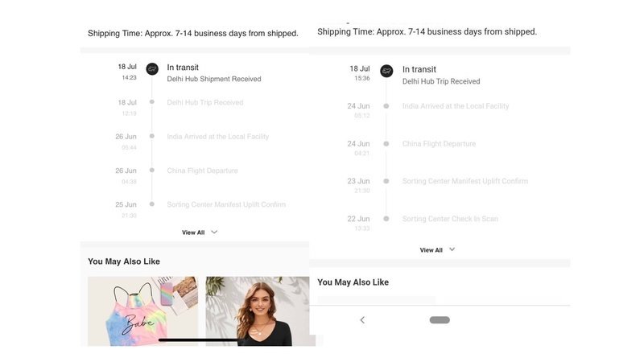Image resolution: width=644 pixels, height=362 pixels.
Task: Select timeline dot for 25 Jun 21:30
Action: [x=152, y=204]
